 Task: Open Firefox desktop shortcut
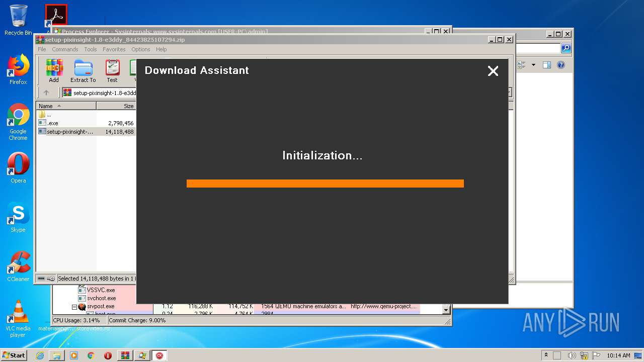[18, 69]
